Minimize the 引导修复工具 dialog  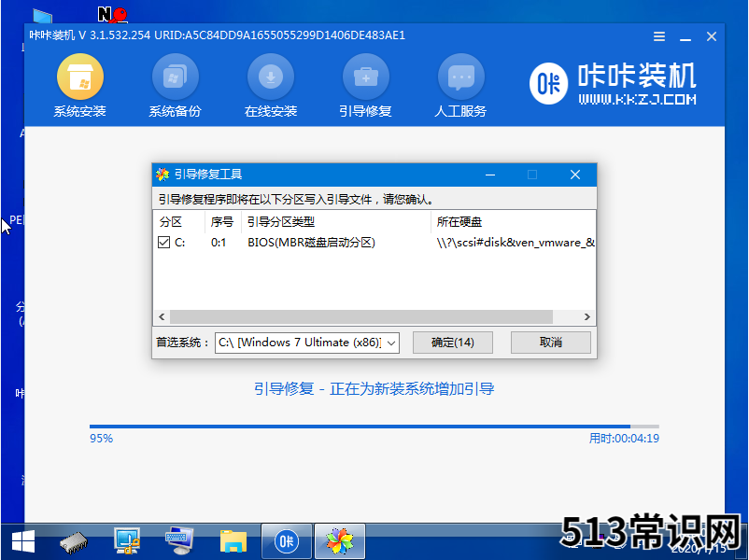489,175
